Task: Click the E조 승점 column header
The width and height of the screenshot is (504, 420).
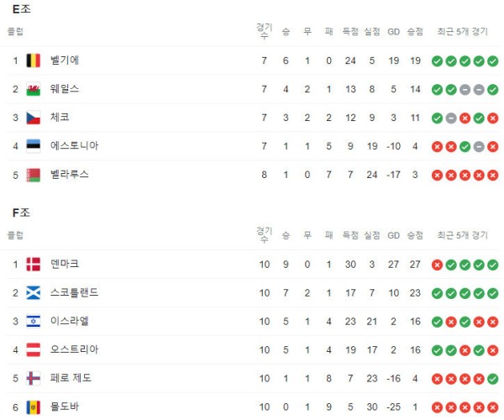Action: click(415, 31)
